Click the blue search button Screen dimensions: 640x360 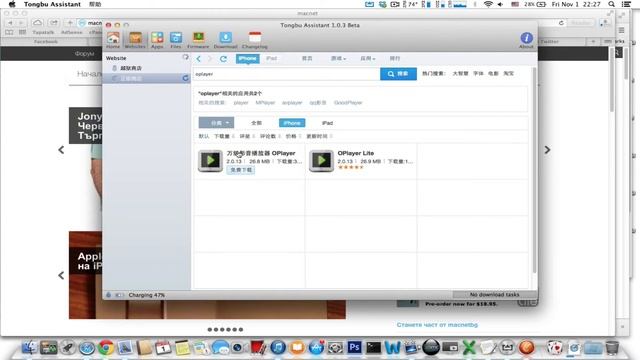[x=398, y=74]
